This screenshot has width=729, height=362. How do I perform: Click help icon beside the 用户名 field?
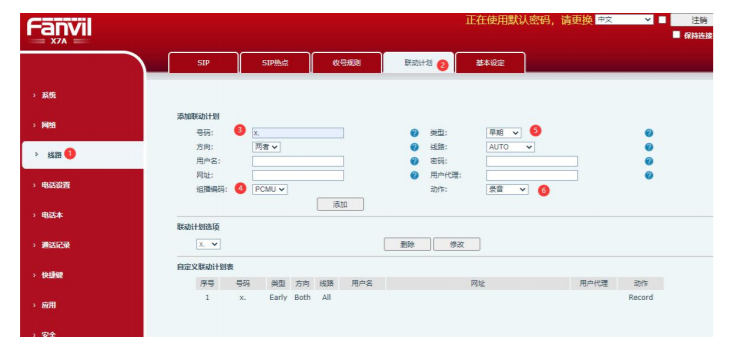pos(414,161)
